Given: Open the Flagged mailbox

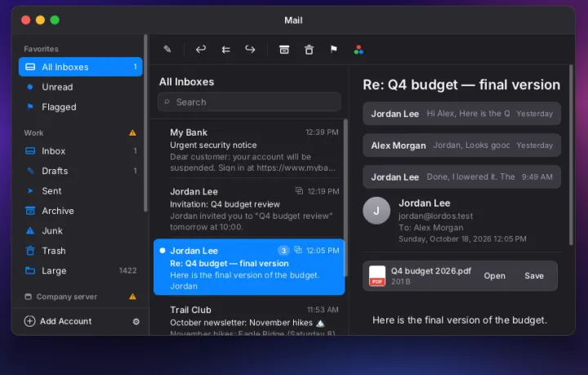Looking at the screenshot, I should pyautogui.click(x=81, y=107).
